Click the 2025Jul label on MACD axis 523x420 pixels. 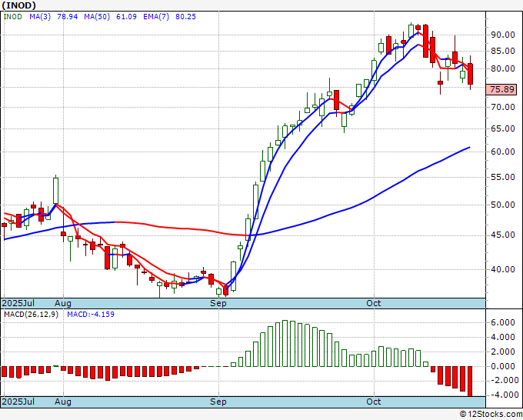[18, 402]
